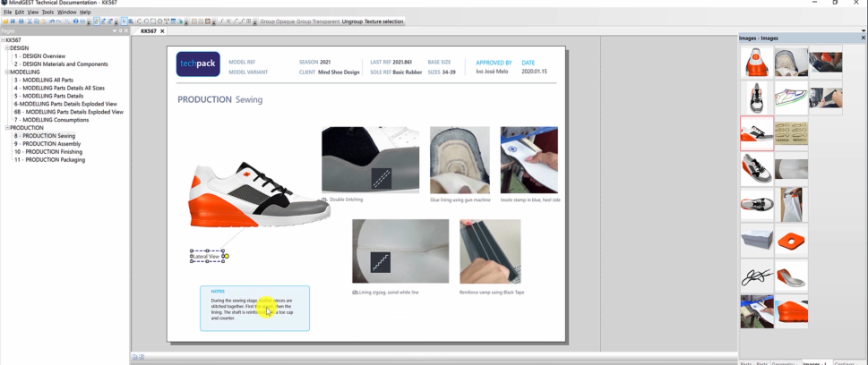This screenshot has height=365, width=868.
Task: Click the grid tool icon in toolbar
Action: (248, 21)
